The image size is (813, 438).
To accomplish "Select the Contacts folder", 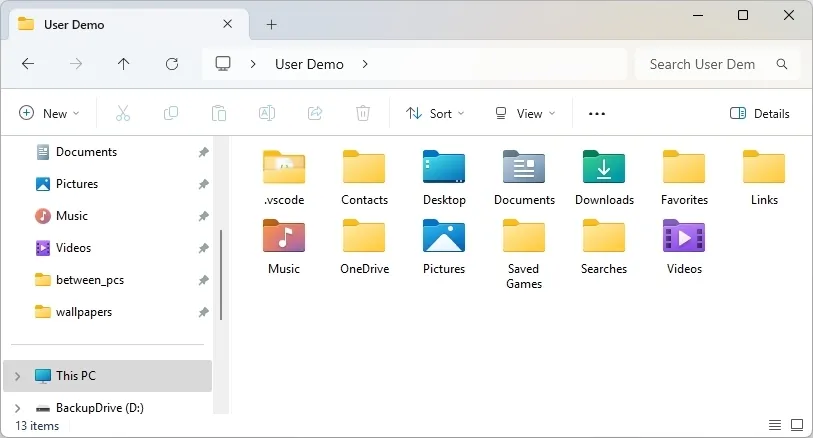I will click(x=365, y=178).
